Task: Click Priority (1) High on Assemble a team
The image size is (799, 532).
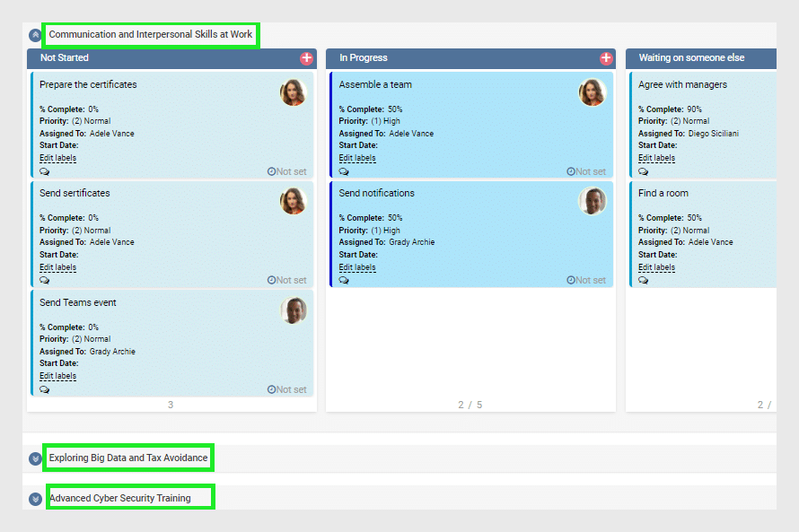Action: 370,121
